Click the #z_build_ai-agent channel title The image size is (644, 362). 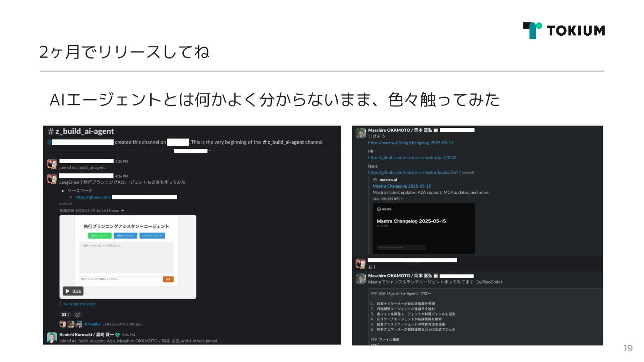(x=81, y=131)
